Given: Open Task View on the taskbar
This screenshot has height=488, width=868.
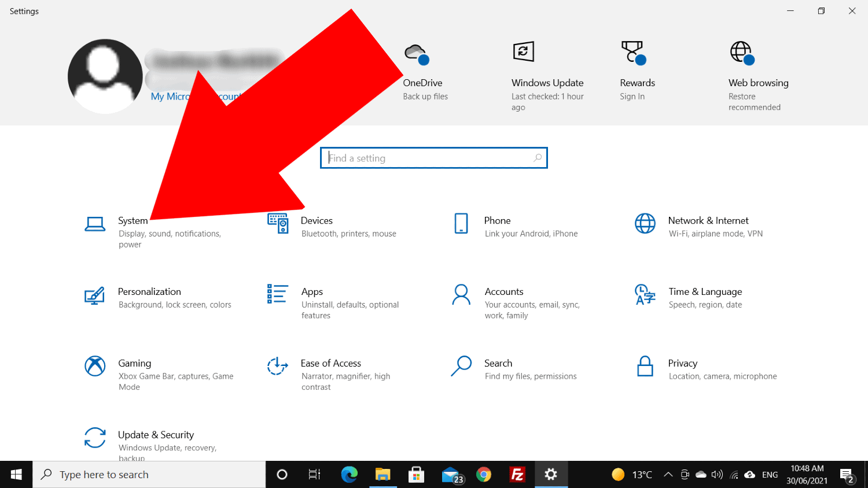Looking at the screenshot, I should [x=314, y=475].
